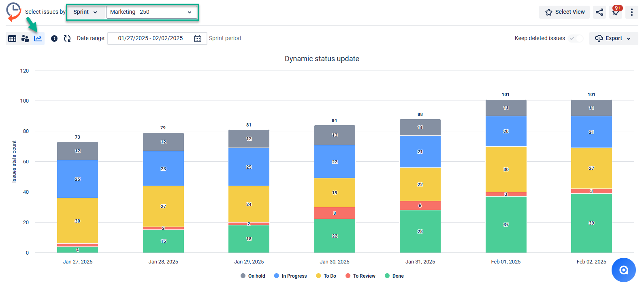Select the line chart view icon
The height and width of the screenshot is (287, 644).
38,39
